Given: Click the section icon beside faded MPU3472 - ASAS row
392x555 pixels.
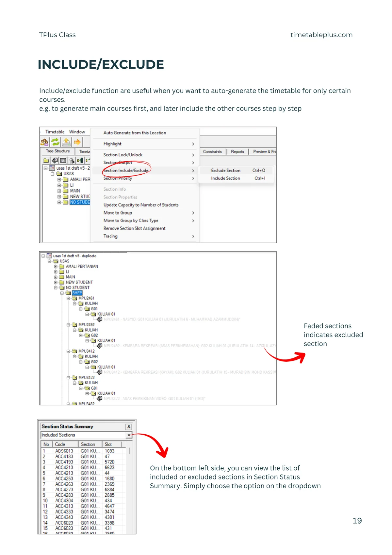Looking at the screenshot, I should [x=100, y=398].
